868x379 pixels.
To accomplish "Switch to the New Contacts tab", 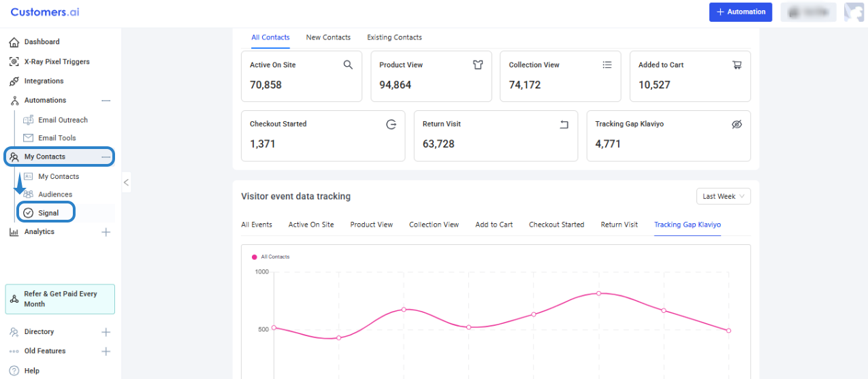I will [x=328, y=37].
